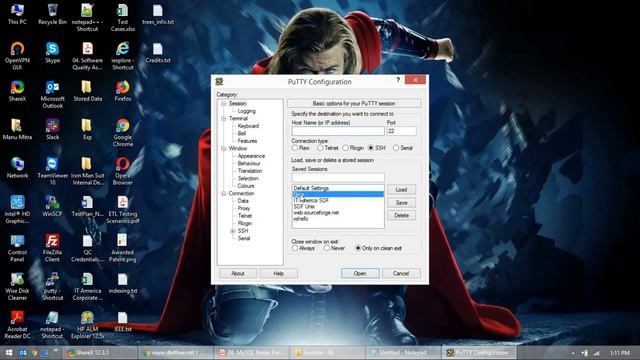Select the Wise Disk Cleaner desktop icon
This screenshot has height=360, width=640.
pos(17,286)
